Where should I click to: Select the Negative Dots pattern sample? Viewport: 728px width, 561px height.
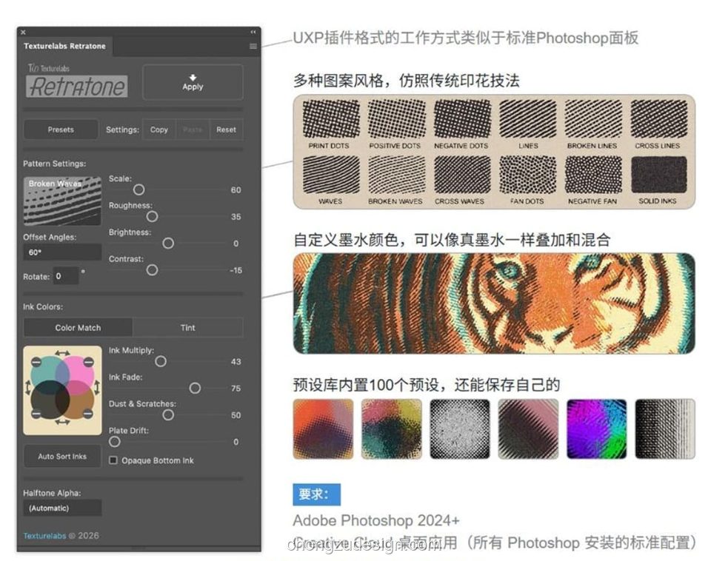(x=462, y=119)
